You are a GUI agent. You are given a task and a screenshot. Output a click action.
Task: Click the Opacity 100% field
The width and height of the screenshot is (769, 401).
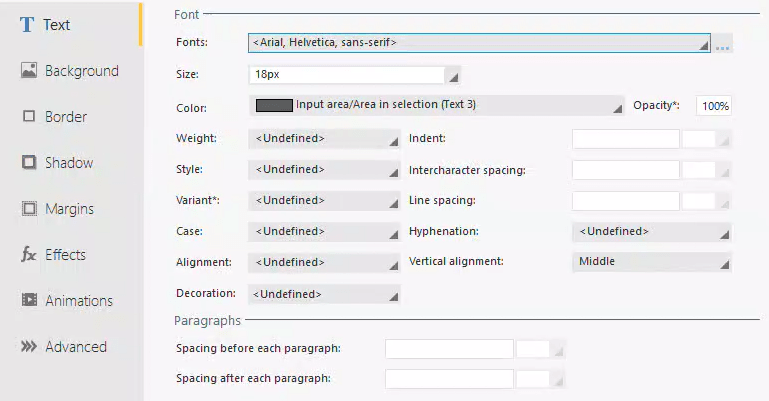(x=714, y=106)
